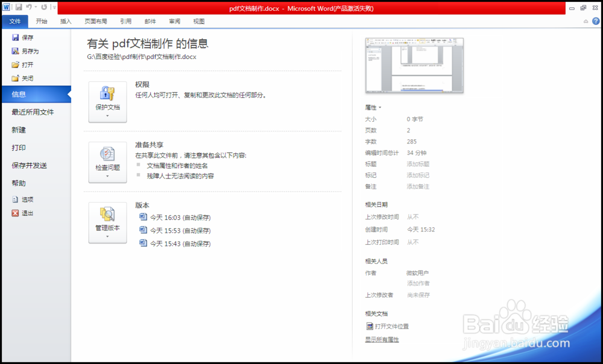This screenshot has height=364, width=603.
Task: Click the word count value 285
Action: click(x=412, y=142)
